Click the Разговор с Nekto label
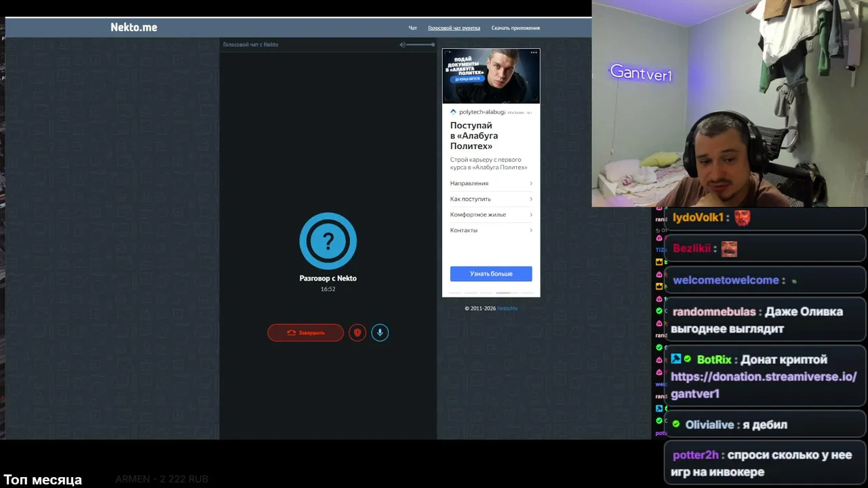Image resolution: width=868 pixels, height=488 pixels. (328, 279)
